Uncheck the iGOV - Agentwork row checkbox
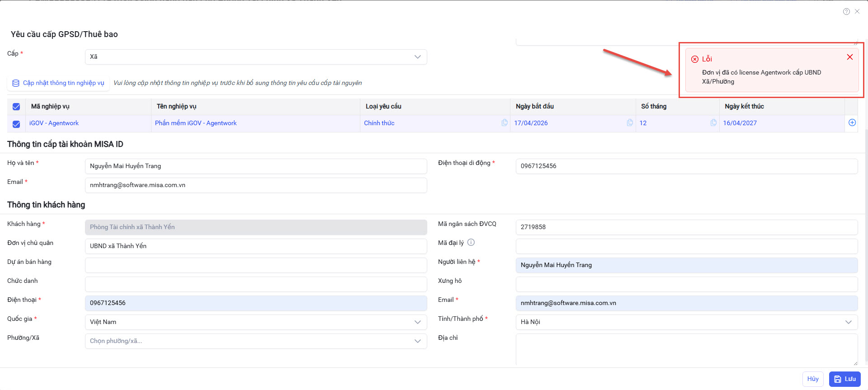The image size is (868, 390). [16, 124]
